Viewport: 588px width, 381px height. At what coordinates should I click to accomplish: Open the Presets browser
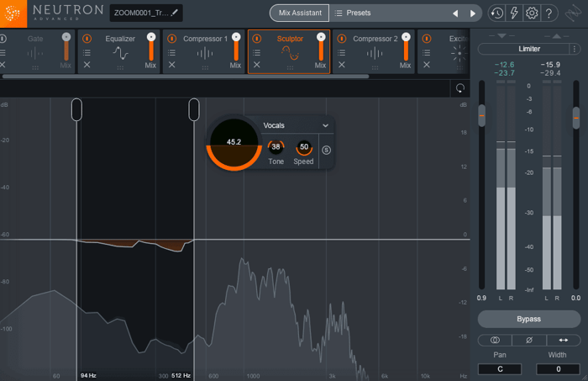pos(353,13)
